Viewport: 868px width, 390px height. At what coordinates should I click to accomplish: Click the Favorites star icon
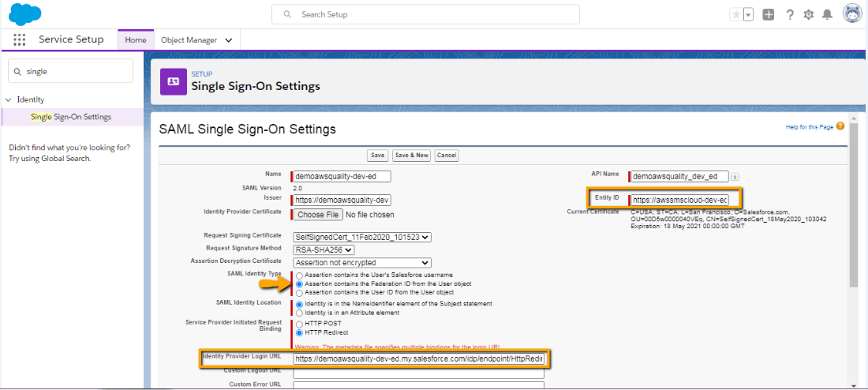click(736, 15)
